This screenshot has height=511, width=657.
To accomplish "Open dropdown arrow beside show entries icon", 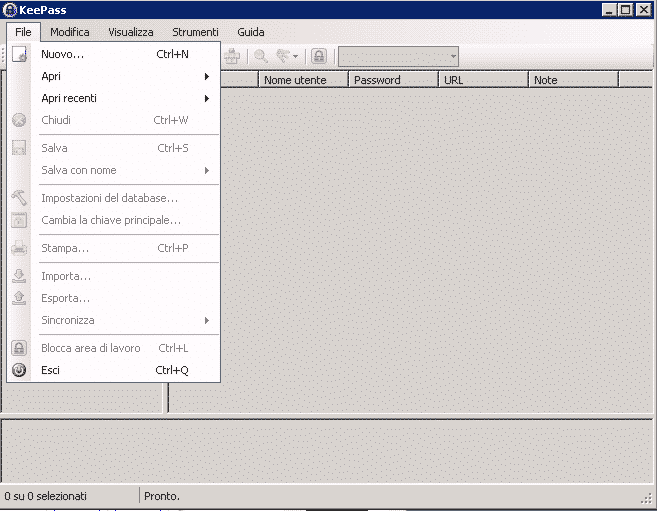I will [295, 56].
